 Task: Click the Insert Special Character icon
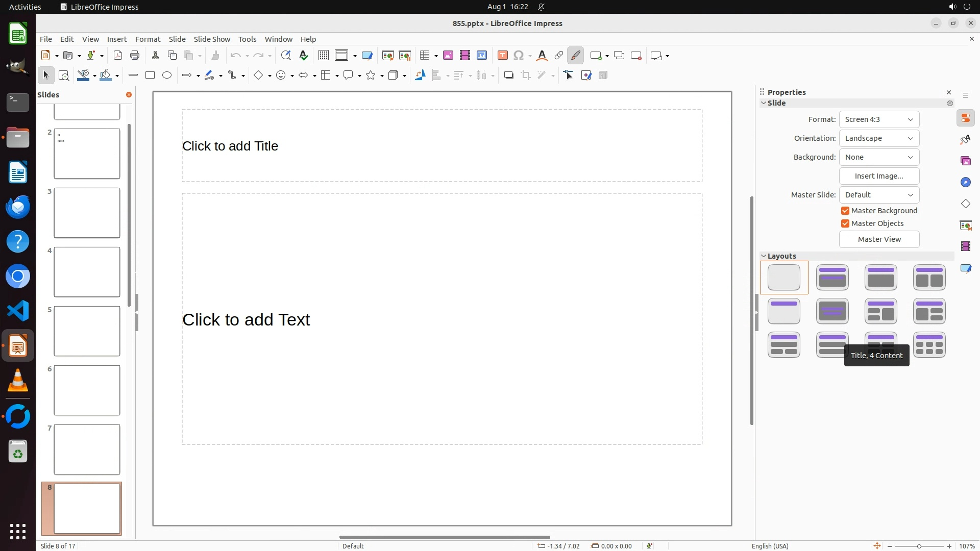519,56
